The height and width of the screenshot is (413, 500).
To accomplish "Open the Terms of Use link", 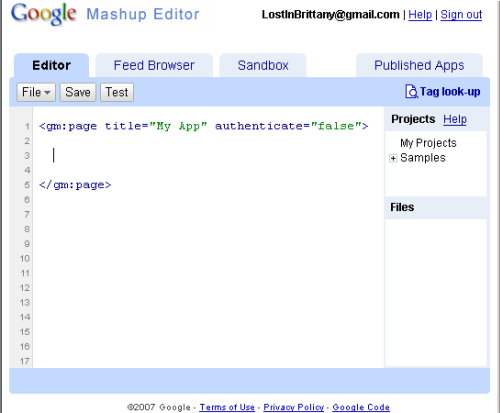I will [x=227, y=407].
